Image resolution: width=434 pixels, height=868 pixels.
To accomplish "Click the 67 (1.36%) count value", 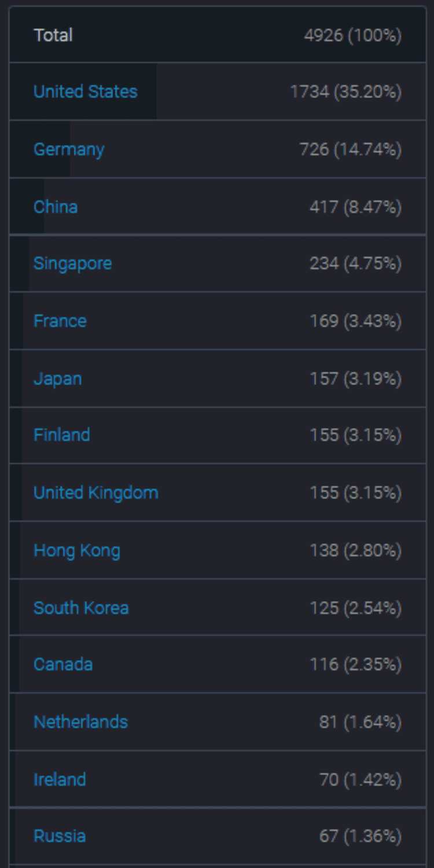I will tap(361, 836).
